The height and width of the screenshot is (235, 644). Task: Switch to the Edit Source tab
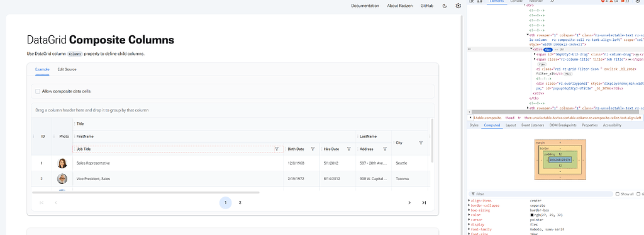(x=67, y=69)
